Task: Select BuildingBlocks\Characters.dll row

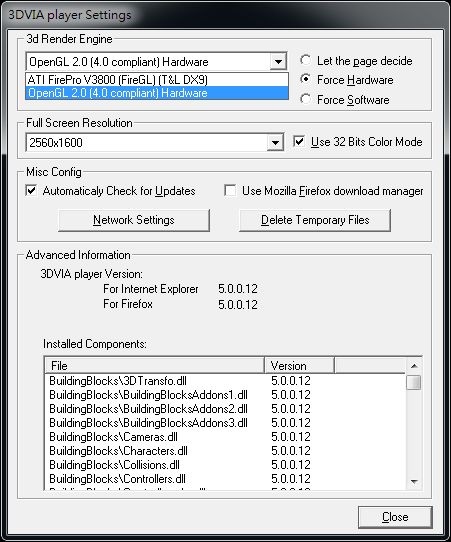Action: pyautogui.click(x=225, y=451)
